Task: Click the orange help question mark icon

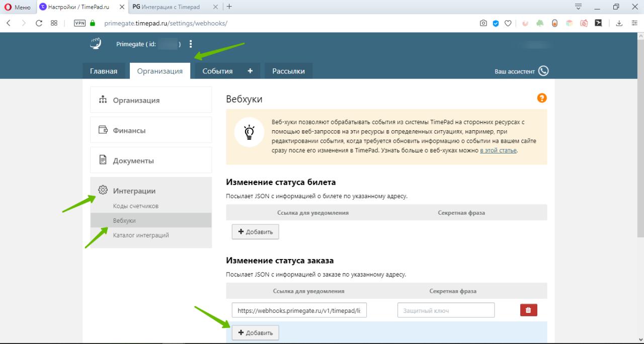Action: point(542,98)
